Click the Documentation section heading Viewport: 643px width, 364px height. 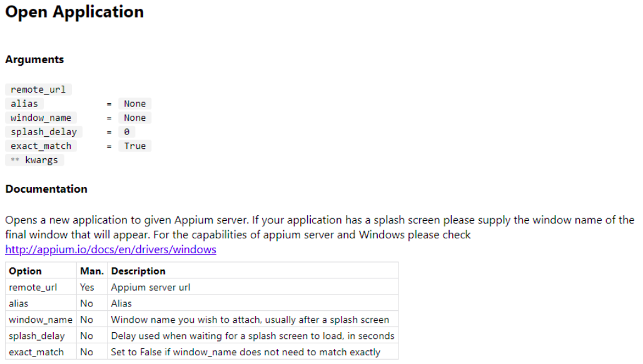tap(46, 189)
